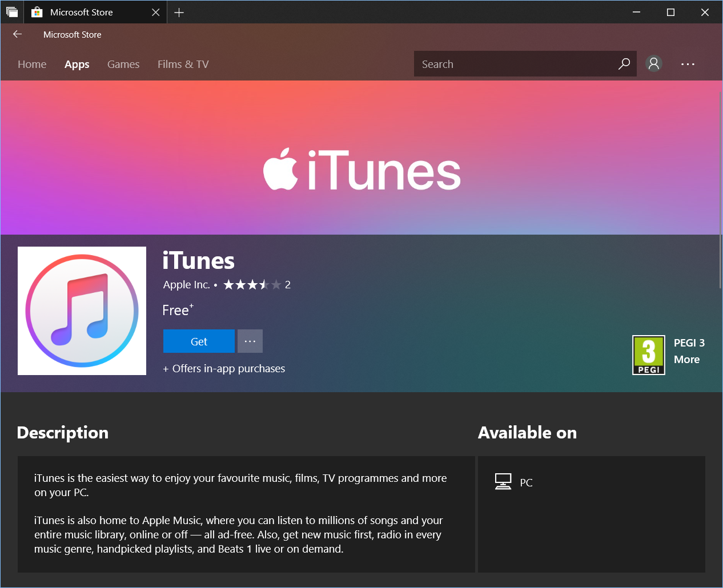Click the star rating for iTunes
The height and width of the screenshot is (588, 723).
[x=252, y=284]
